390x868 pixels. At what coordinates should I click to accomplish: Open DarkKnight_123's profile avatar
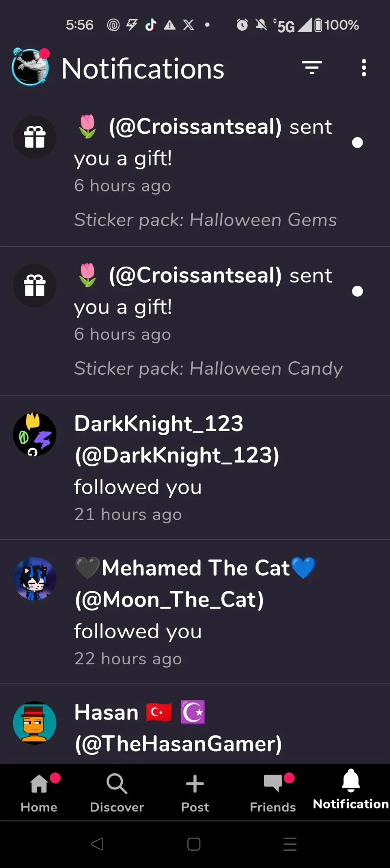coord(35,434)
